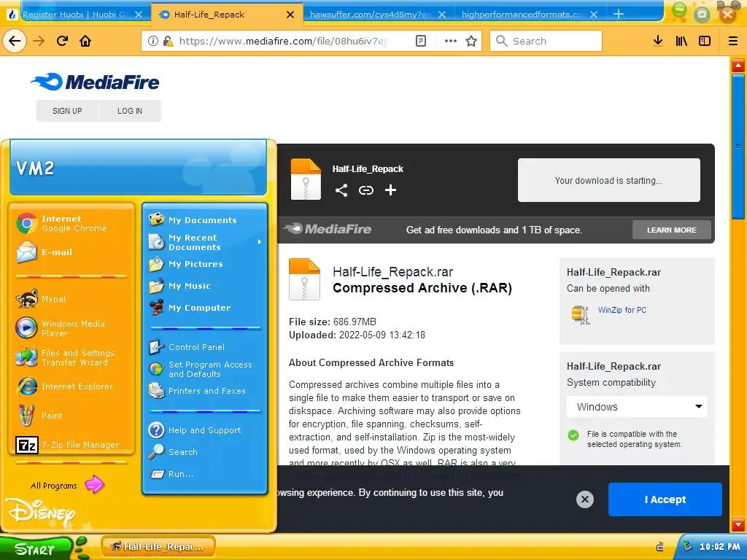Bookmark this page with the star

[471, 41]
